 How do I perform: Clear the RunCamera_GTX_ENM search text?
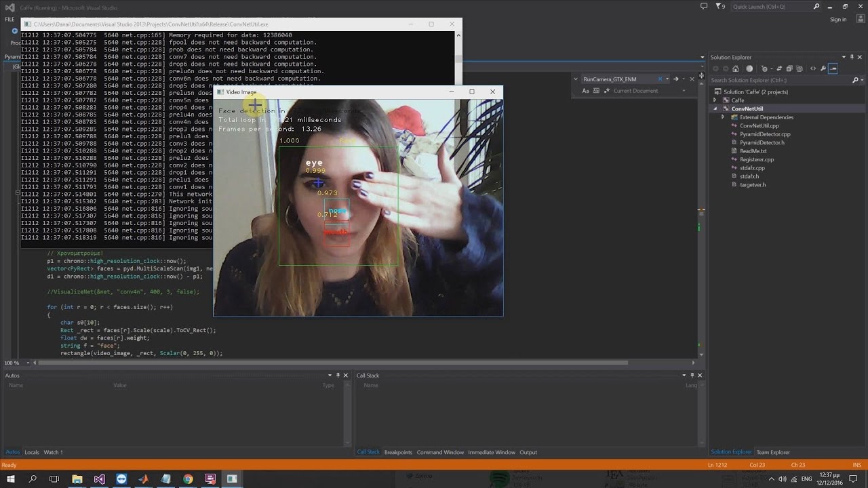[x=660, y=79]
